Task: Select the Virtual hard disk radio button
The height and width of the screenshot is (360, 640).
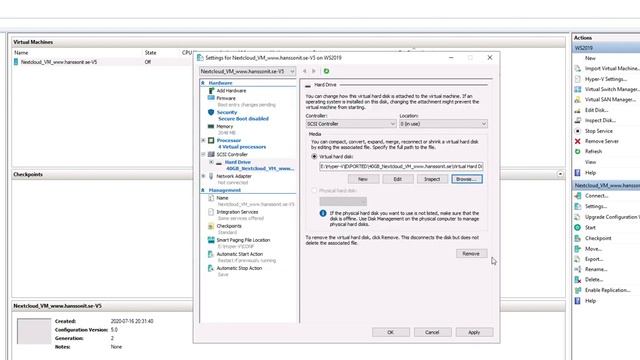Action: click(314, 156)
